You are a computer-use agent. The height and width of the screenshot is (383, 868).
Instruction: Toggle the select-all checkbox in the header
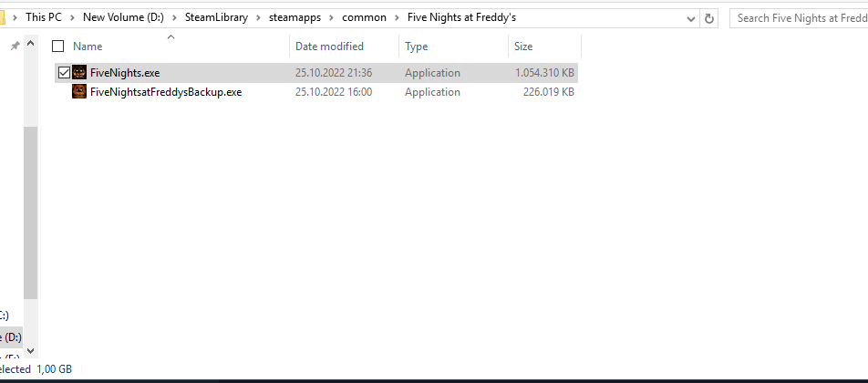pyautogui.click(x=58, y=47)
